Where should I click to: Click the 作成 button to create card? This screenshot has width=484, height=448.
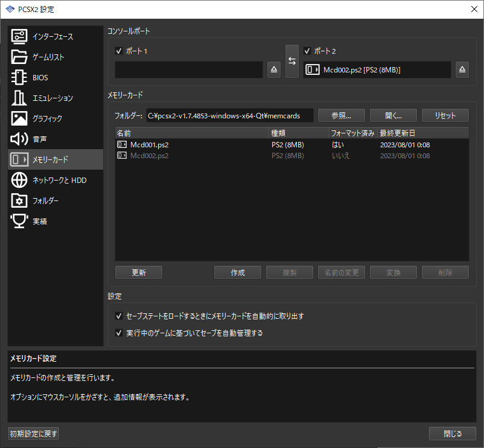click(237, 272)
